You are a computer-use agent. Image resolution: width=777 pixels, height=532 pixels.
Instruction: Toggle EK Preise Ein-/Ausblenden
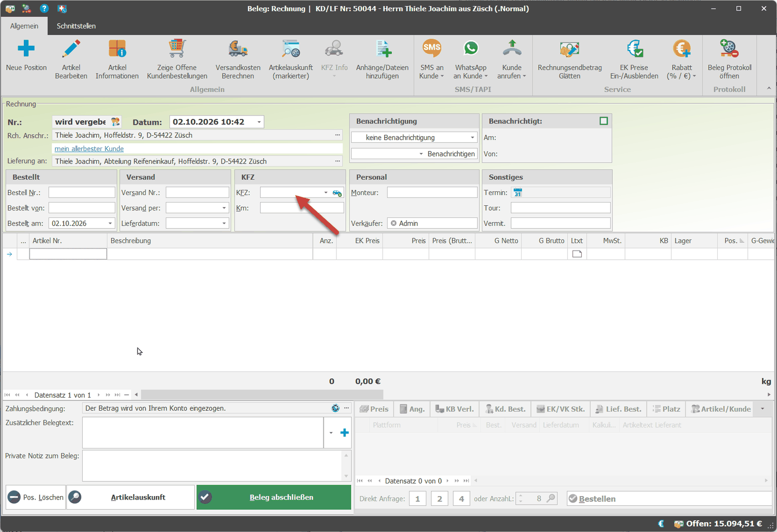pos(634,59)
